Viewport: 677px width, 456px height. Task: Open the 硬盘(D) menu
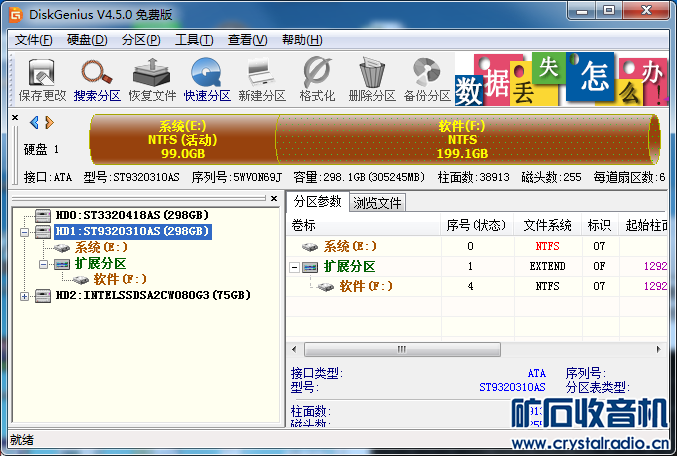(x=87, y=40)
